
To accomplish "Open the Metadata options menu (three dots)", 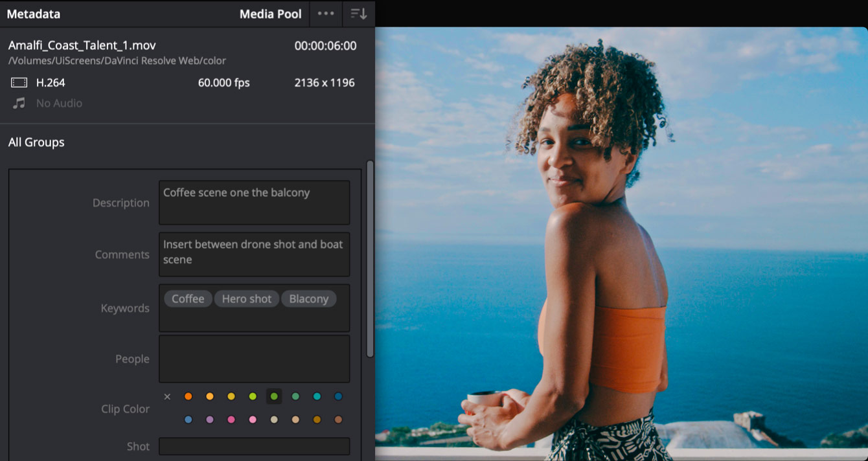I will (x=326, y=14).
